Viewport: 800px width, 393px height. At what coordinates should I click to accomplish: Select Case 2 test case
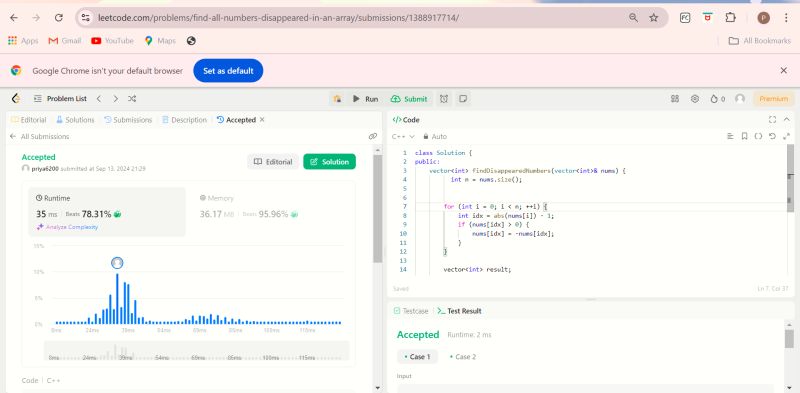point(463,357)
